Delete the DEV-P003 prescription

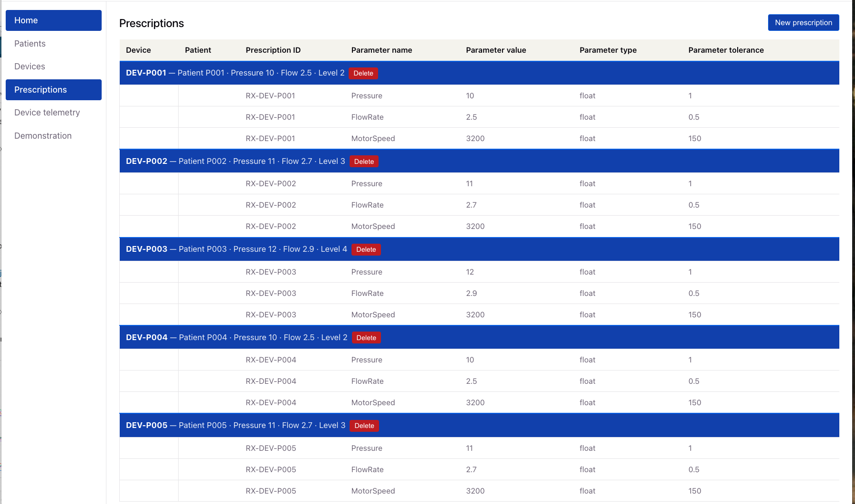[366, 249]
